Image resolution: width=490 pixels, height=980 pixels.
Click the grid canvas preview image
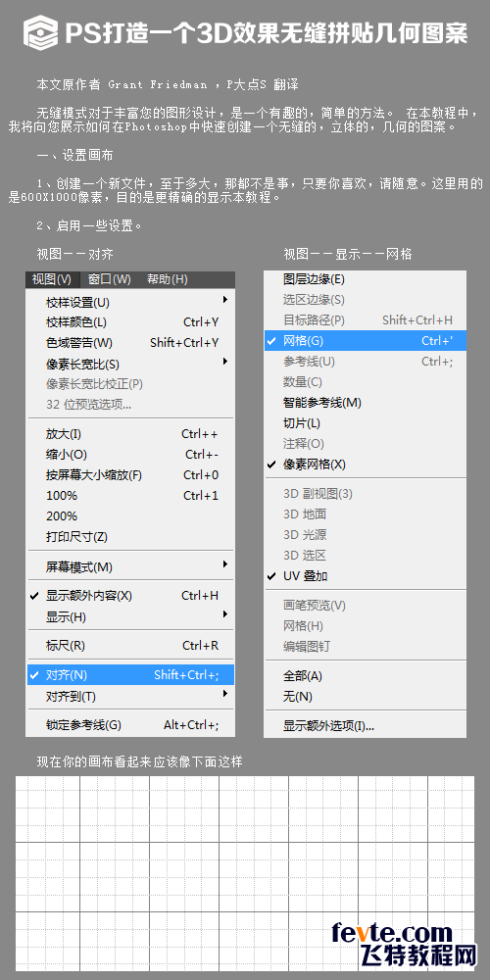click(245, 873)
